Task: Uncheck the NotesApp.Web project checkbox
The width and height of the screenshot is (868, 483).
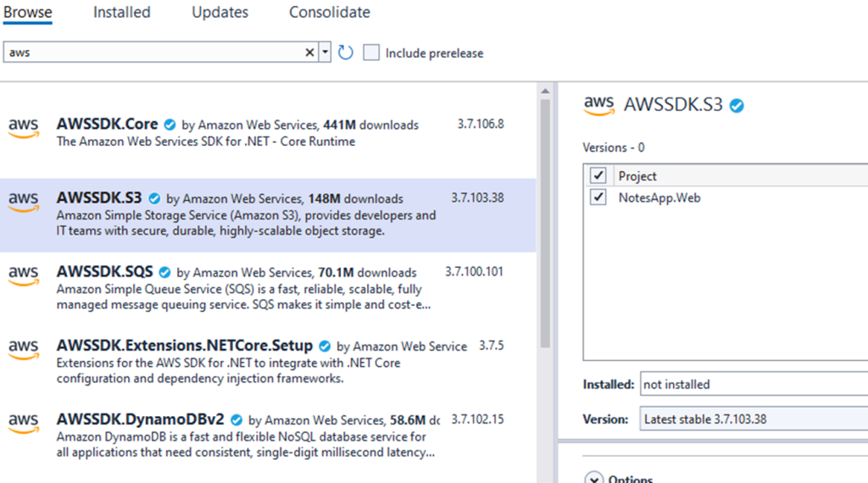Action: tap(599, 197)
